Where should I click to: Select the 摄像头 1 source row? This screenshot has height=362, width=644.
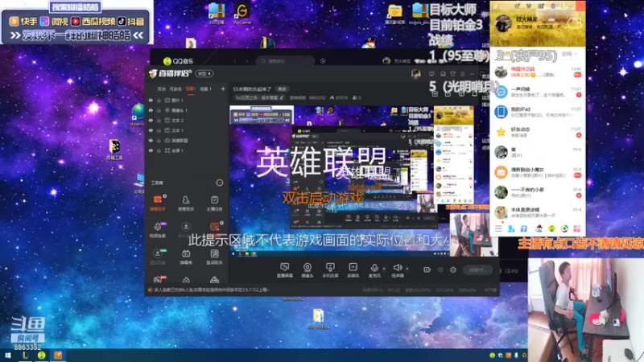point(187,110)
